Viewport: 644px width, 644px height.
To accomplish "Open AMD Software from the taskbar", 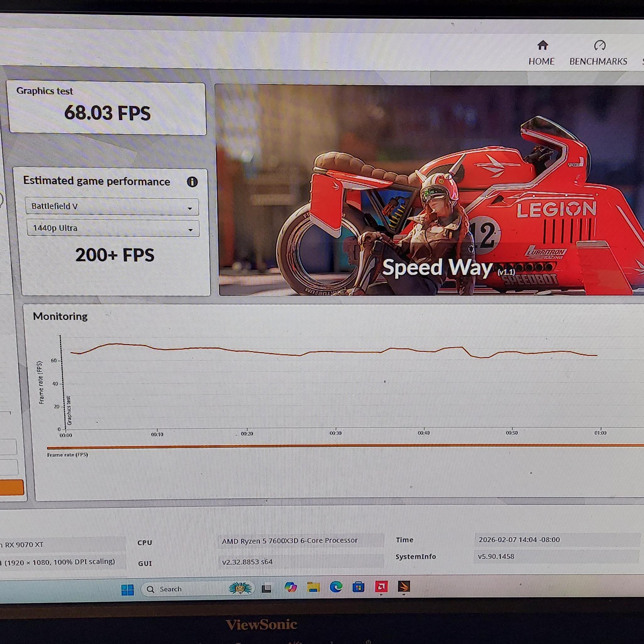I will [x=381, y=586].
